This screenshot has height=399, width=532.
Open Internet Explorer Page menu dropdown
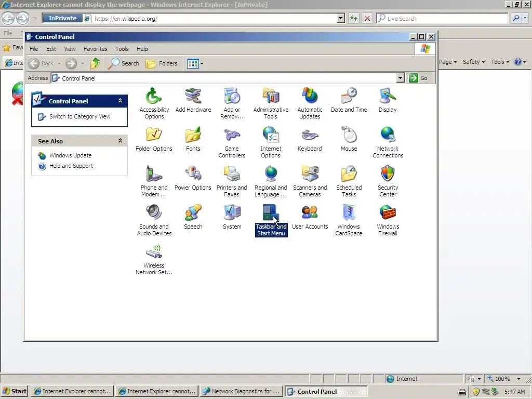point(448,62)
